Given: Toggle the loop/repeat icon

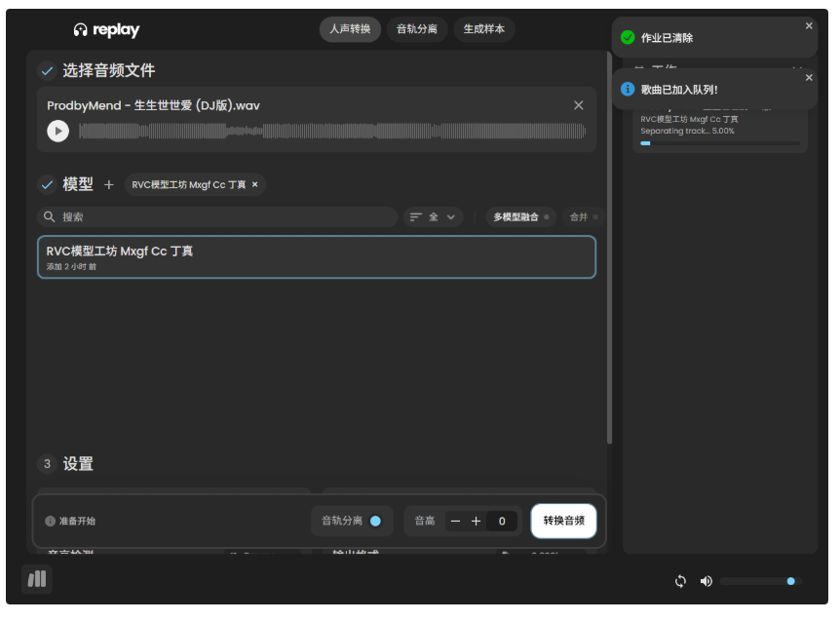Looking at the screenshot, I should click(680, 581).
